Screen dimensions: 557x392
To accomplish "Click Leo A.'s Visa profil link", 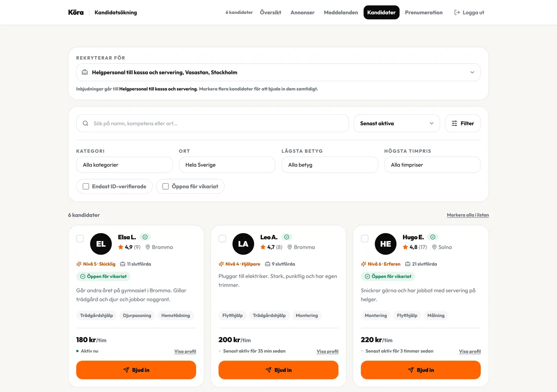I will click(328, 352).
